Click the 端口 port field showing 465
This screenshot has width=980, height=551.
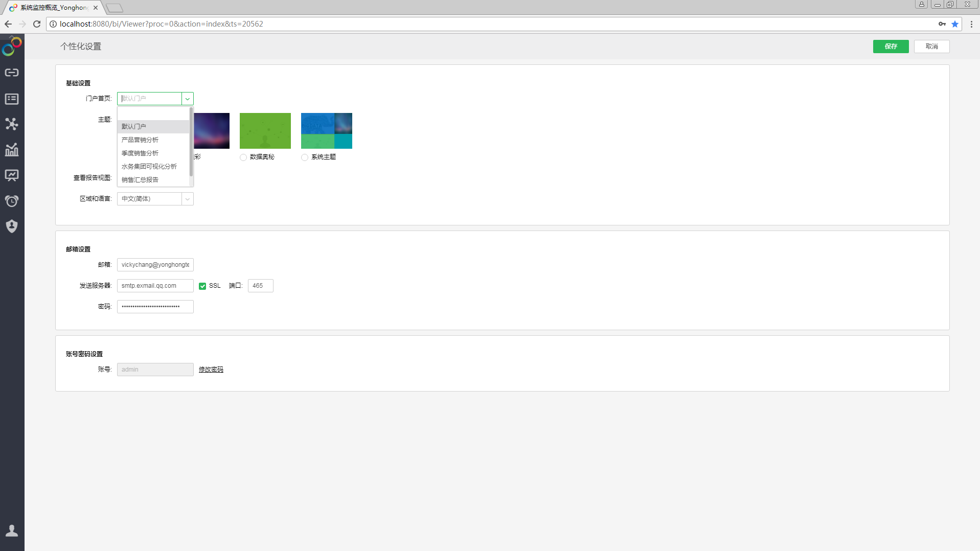click(261, 286)
